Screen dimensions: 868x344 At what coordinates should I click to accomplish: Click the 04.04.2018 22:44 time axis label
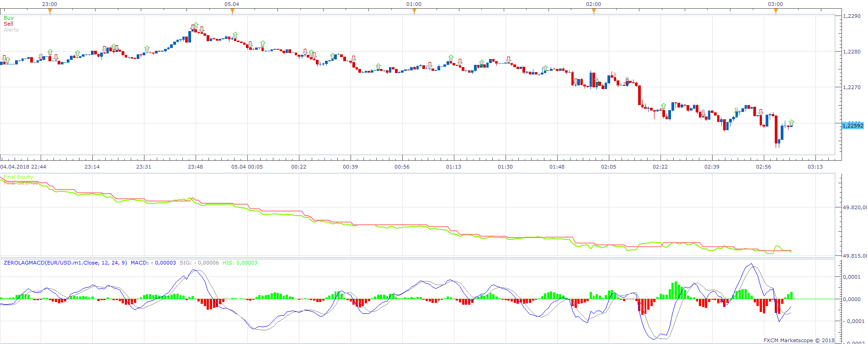(x=23, y=167)
